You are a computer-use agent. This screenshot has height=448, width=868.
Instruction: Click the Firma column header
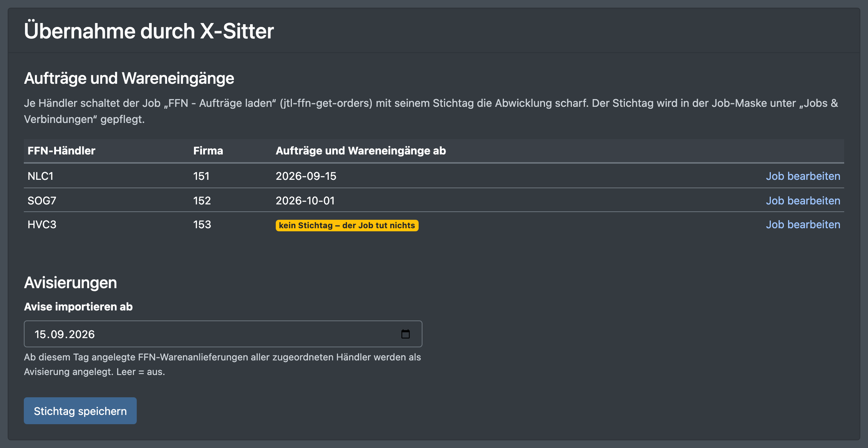pos(208,151)
